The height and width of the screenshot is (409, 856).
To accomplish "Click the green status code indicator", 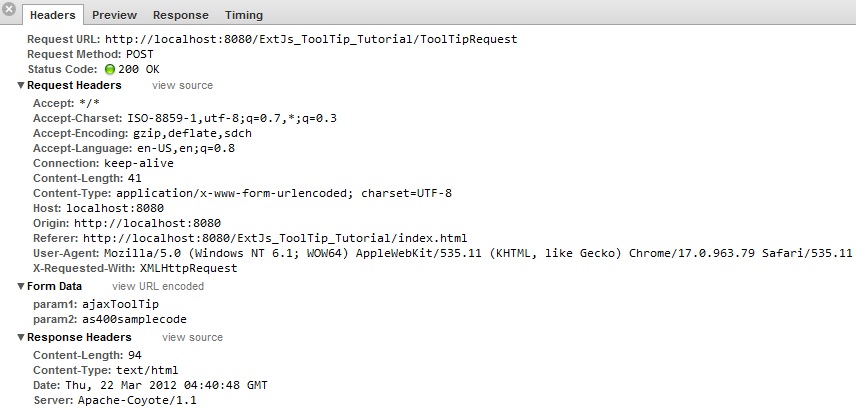I will coord(110,70).
